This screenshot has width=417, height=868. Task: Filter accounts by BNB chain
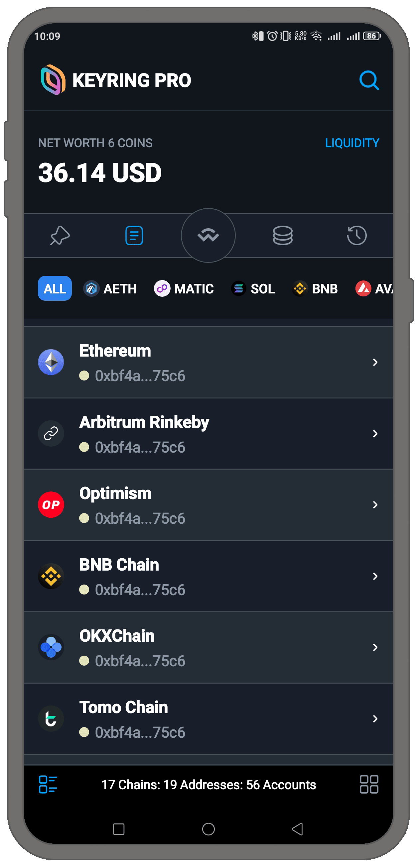coord(315,288)
